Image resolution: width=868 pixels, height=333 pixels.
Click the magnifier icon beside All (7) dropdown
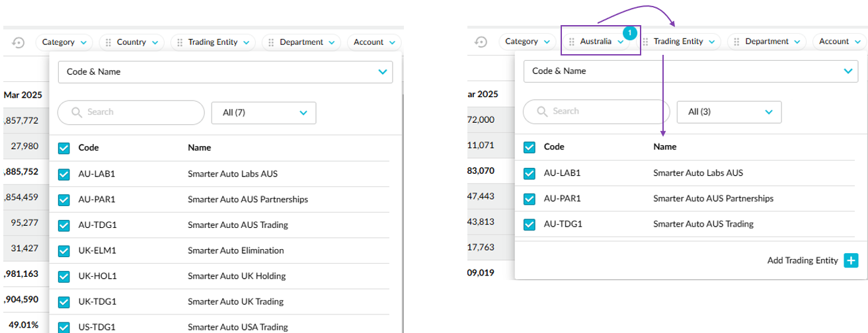pyautogui.click(x=77, y=112)
